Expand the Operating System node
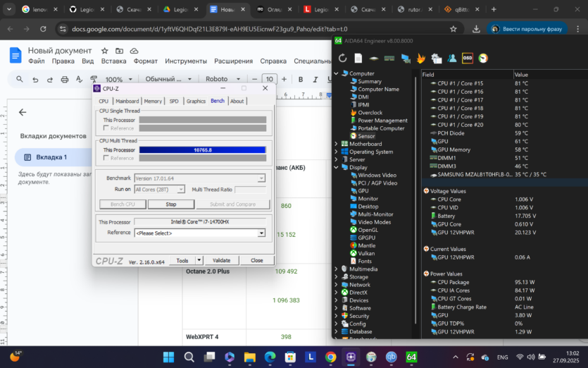Viewport: 588px width, 368px height. [337, 152]
